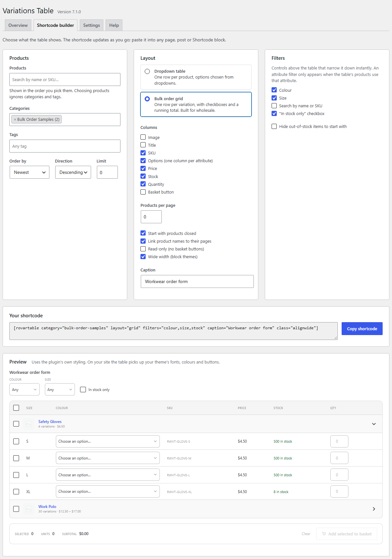Uncheck the Stock column
The height and width of the screenshot is (559, 392).
tap(143, 176)
